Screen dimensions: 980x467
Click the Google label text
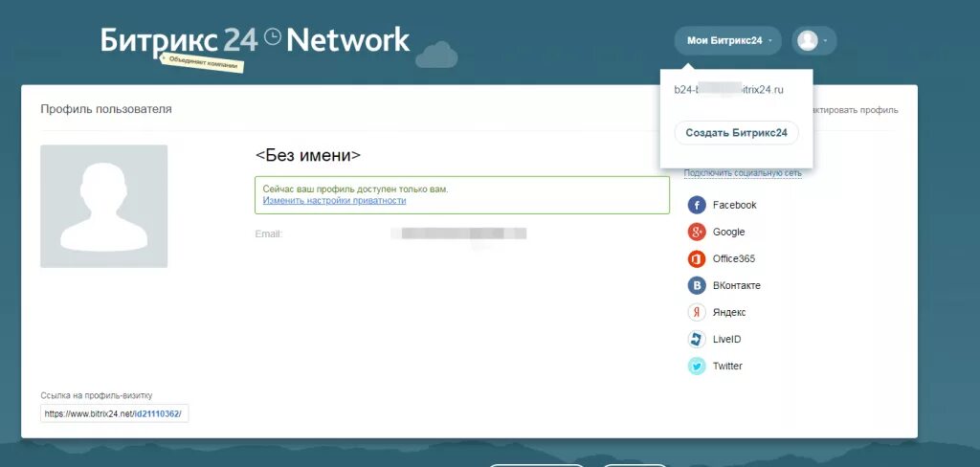pos(728,232)
